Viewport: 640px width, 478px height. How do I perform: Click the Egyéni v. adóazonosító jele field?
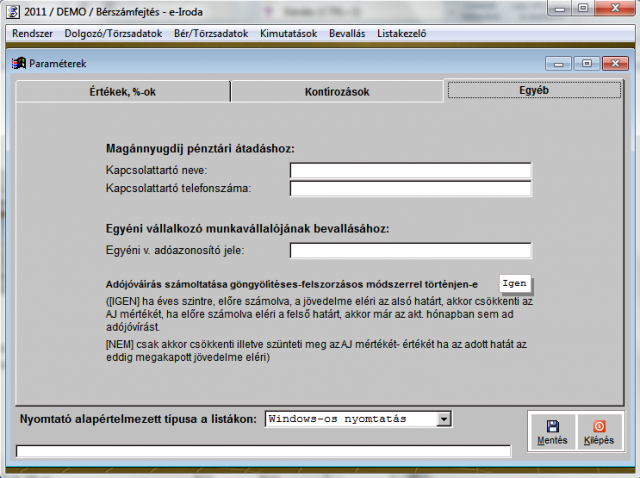410,250
